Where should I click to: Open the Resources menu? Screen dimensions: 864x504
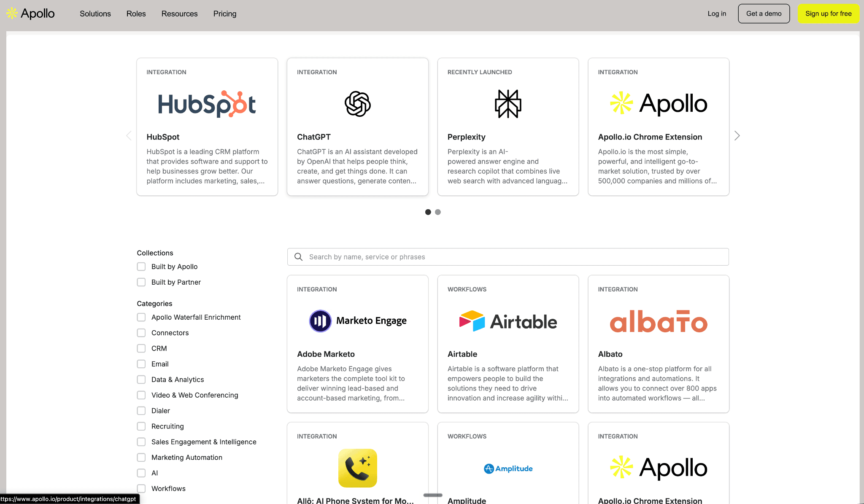pos(179,13)
